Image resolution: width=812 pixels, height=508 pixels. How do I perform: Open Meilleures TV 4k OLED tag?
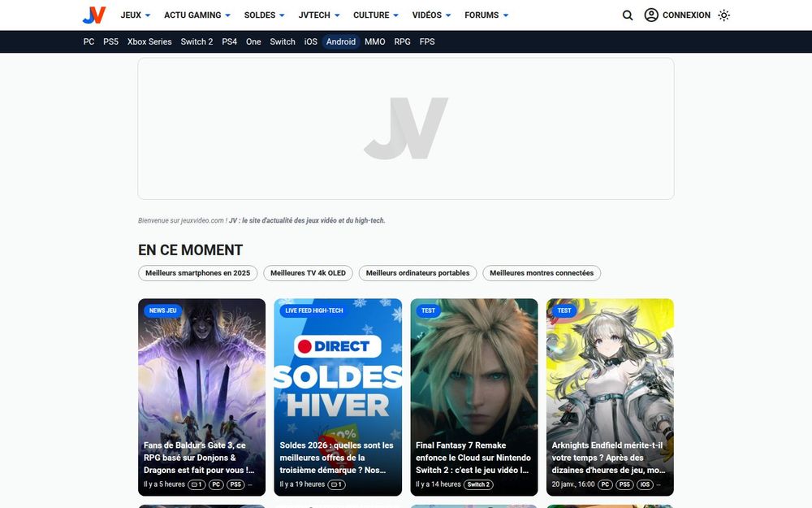click(308, 273)
